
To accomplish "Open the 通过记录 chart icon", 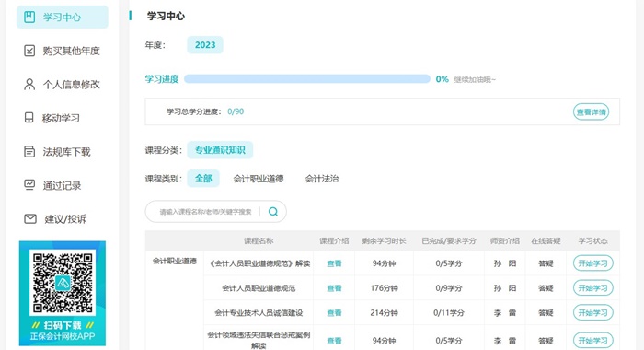I will [29, 185].
